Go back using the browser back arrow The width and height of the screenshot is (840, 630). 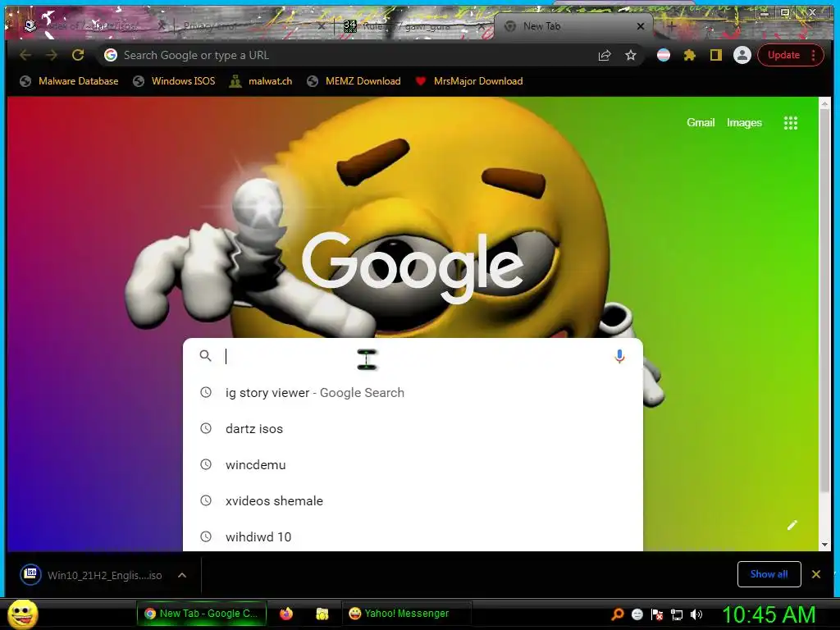click(25, 55)
